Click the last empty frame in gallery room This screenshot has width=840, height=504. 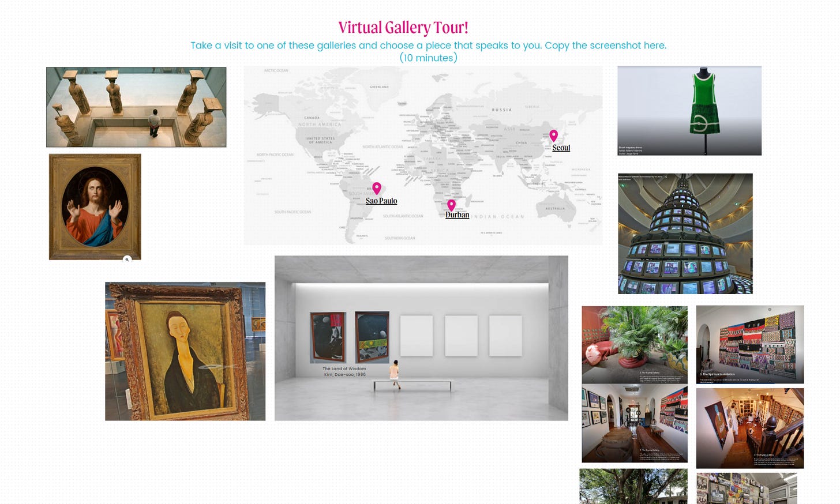[x=505, y=336]
